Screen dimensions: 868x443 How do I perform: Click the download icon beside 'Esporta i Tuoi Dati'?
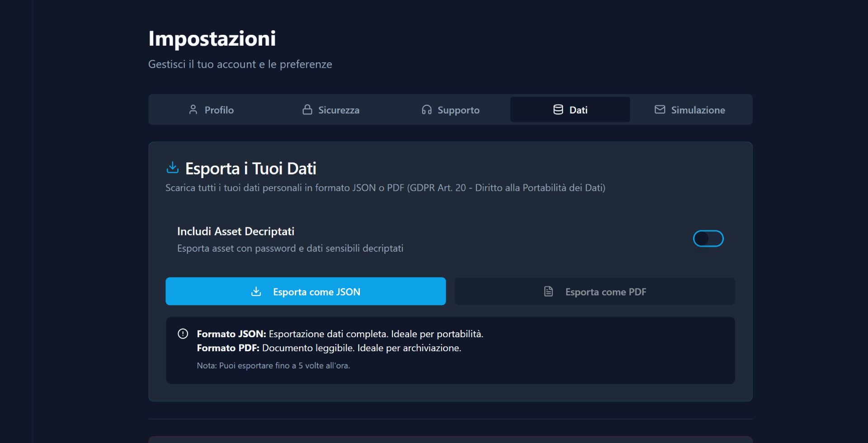click(x=172, y=167)
